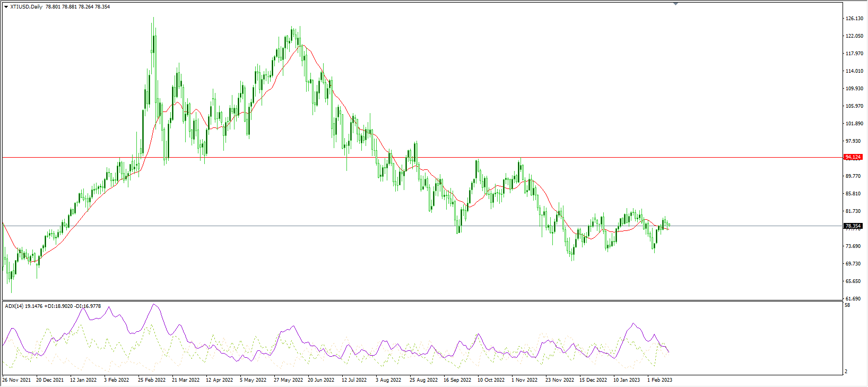
Task: Click the 21 Mar 2022 date label
Action: (186, 380)
